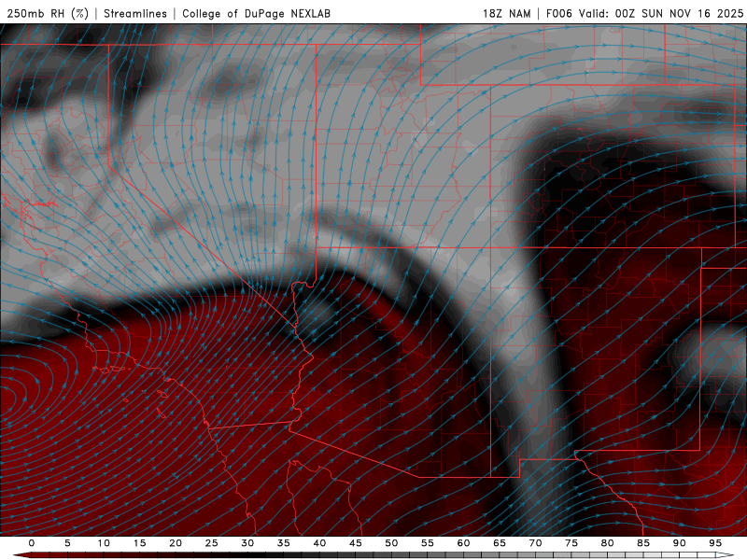Viewport: 747px width, 560px height.
Task: Click the colorbar tick label '90'
Action: pos(679,543)
